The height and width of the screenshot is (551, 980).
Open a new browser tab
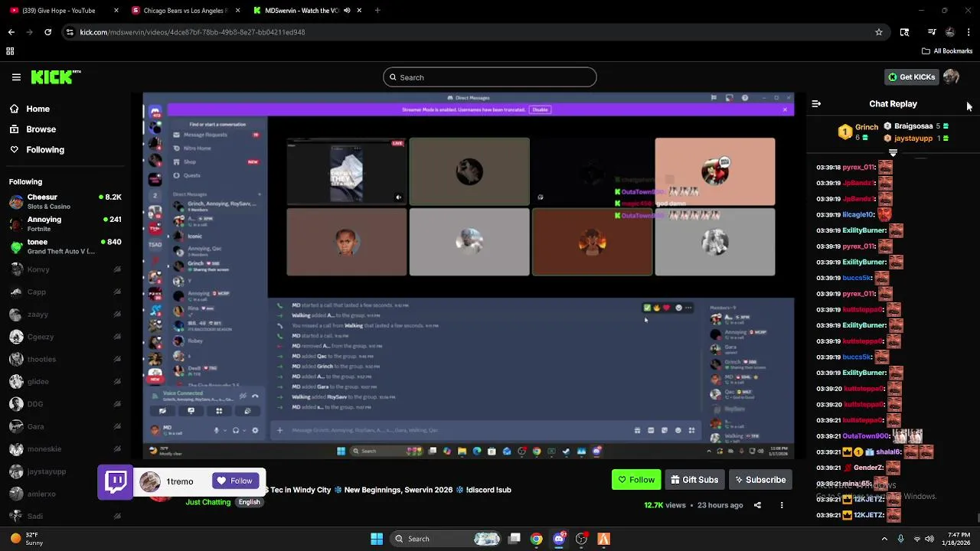377,11
